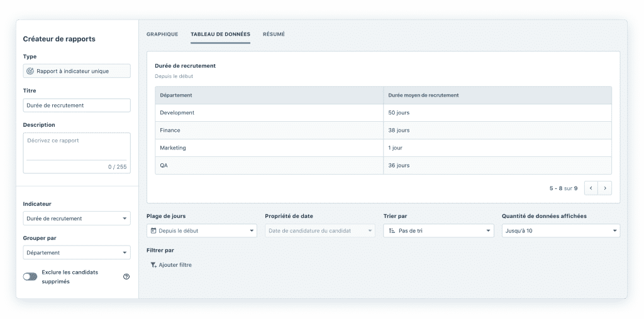This screenshot has height=319, width=644.
Task: Click the sort icon in Trier par
Action: [x=391, y=230]
